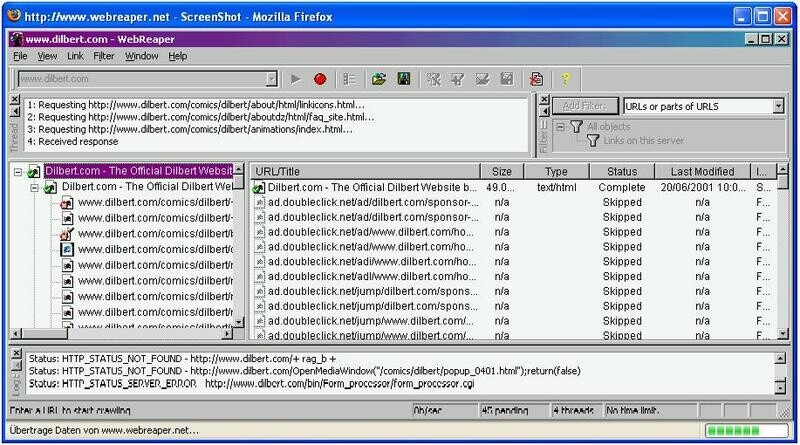Sort by the Size column header
Screen dimensions: 800x445
point(502,171)
